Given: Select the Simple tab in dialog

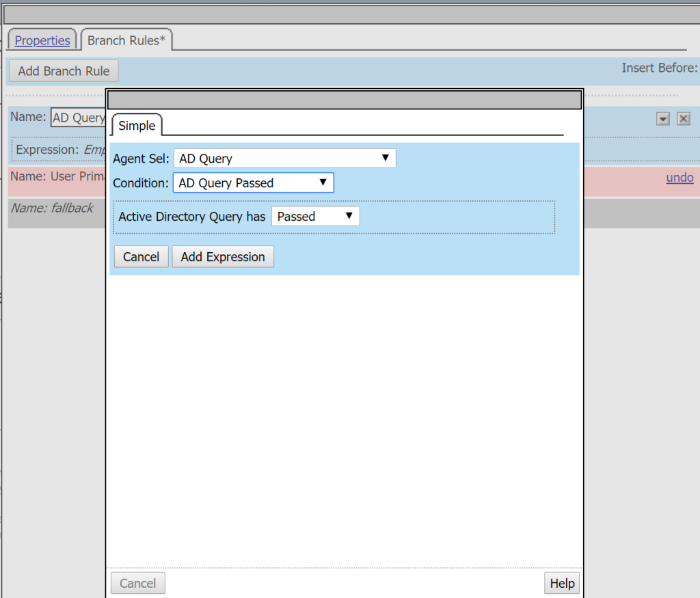Looking at the screenshot, I should [x=137, y=125].
